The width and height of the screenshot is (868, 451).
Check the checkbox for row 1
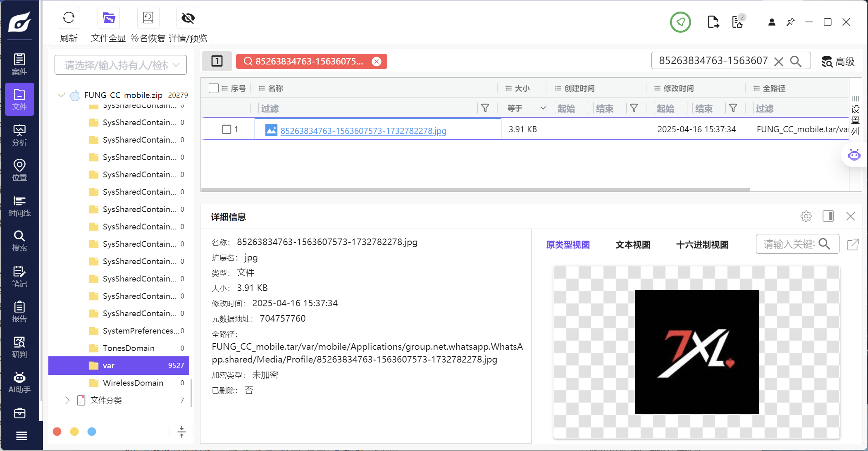tap(227, 129)
